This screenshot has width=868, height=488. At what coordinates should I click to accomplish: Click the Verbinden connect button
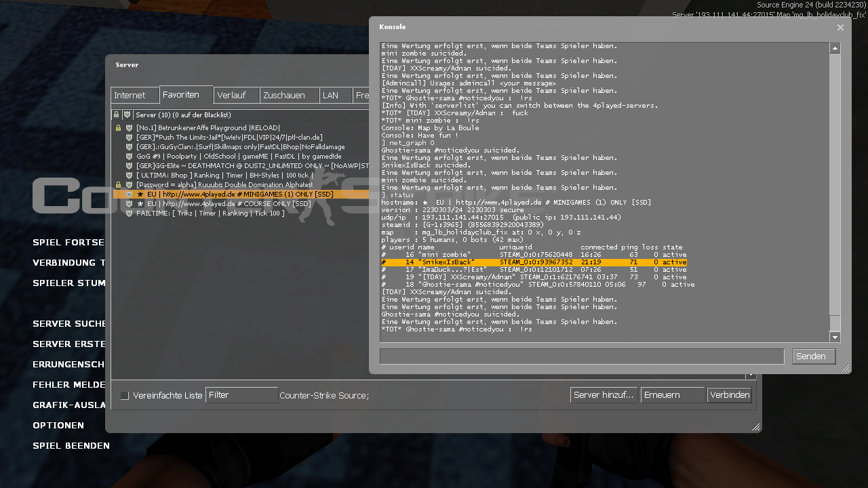pos(730,395)
